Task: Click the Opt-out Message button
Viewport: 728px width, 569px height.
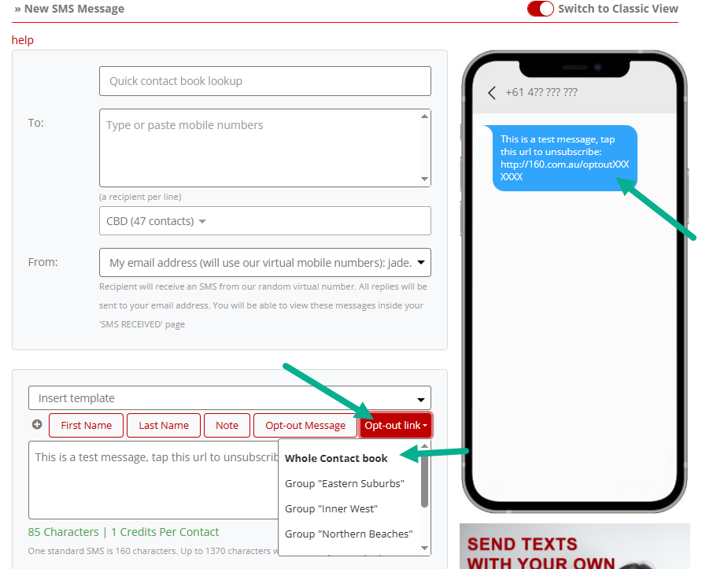Action: [x=305, y=425]
